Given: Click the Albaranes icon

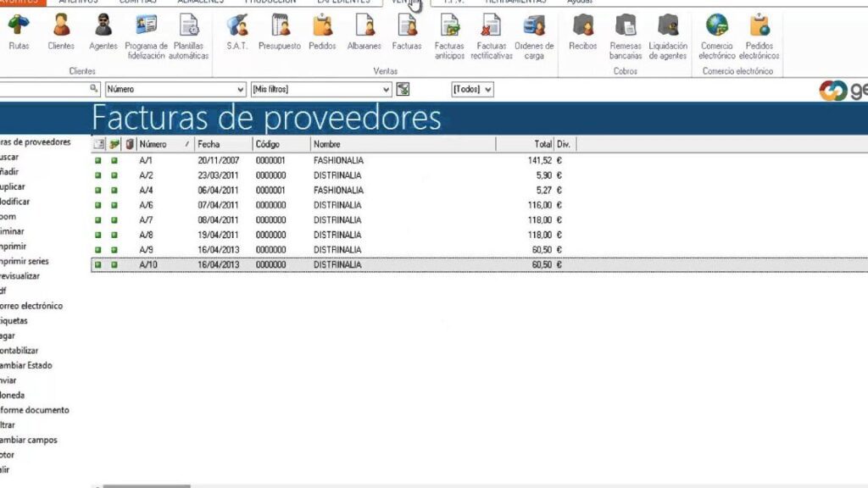Looking at the screenshot, I should pos(364,32).
